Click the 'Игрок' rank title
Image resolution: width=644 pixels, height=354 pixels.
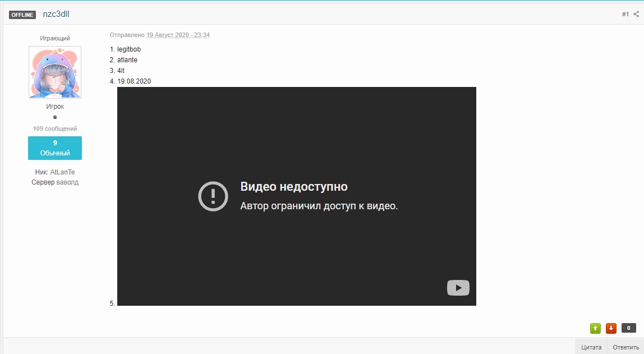(55, 107)
